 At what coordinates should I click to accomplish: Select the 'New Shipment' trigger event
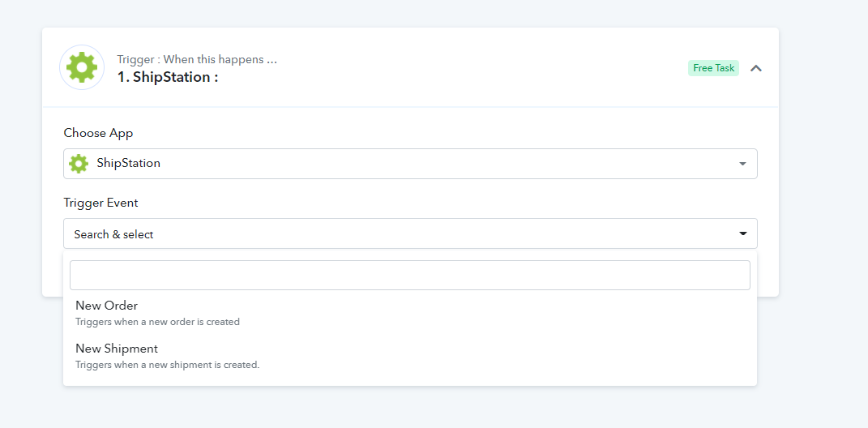click(409, 357)
